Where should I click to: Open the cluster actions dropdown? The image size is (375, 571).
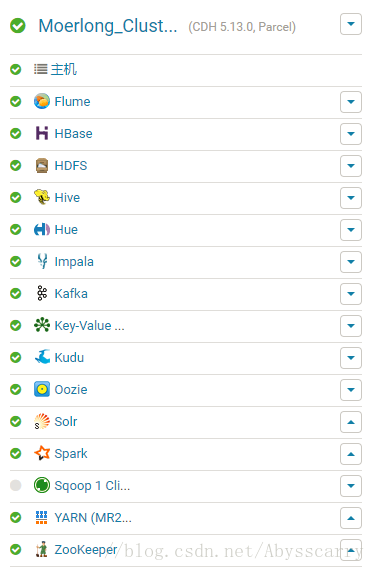(x=351, y=24)
